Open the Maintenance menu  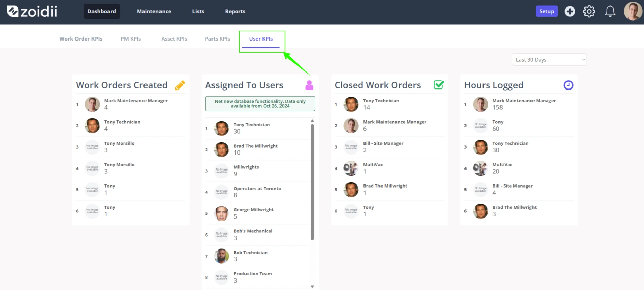tap(154, 11)
